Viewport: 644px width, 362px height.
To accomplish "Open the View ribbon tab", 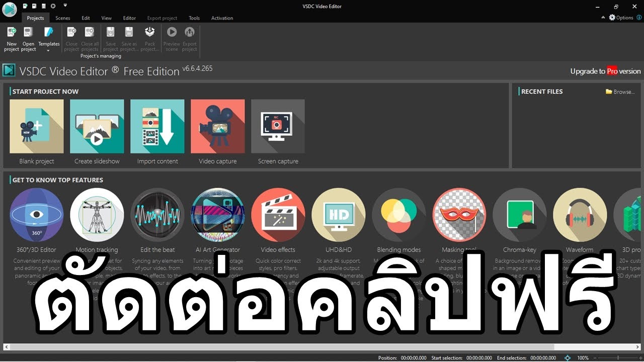I will click(106, 18).
